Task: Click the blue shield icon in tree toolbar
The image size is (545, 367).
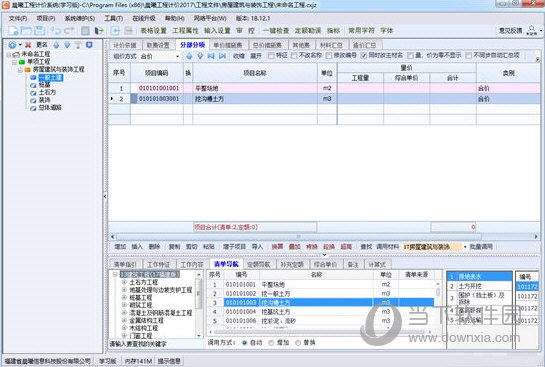Action: pos(89,45)
